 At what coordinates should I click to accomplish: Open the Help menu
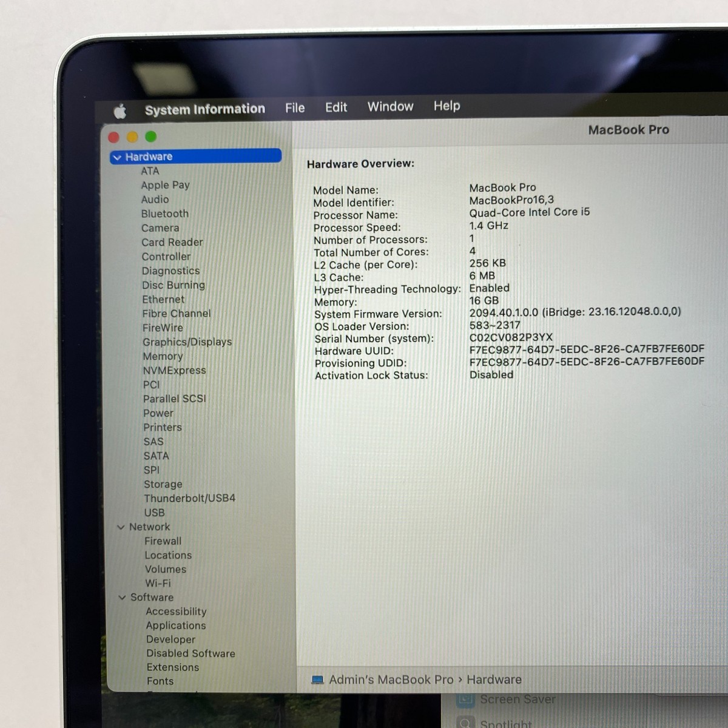pyautogui.click(x=447, y=106)
